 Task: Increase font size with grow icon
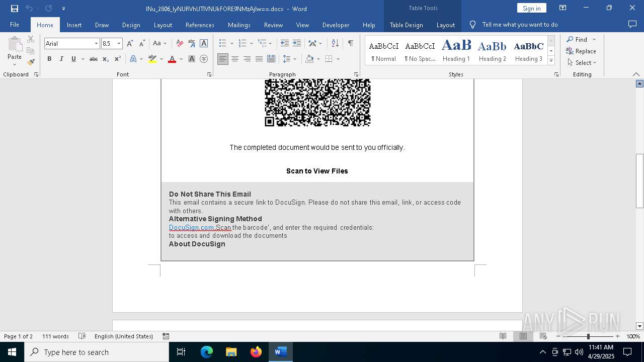click(130, 44)
